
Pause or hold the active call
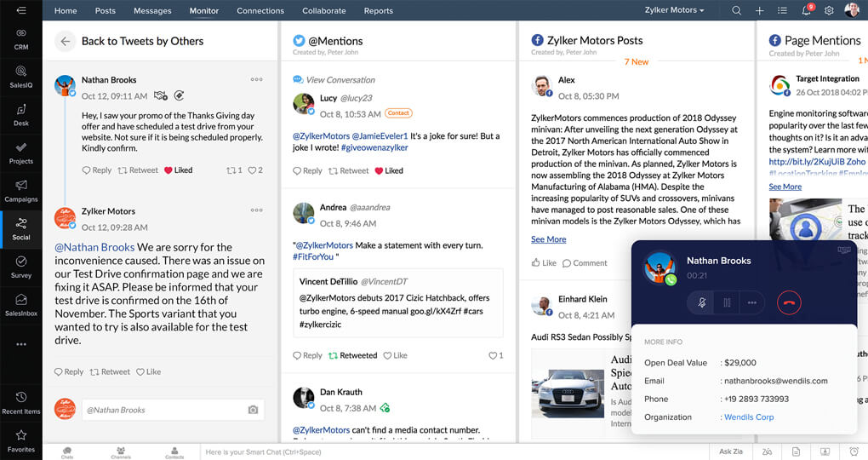coord(727,302)
